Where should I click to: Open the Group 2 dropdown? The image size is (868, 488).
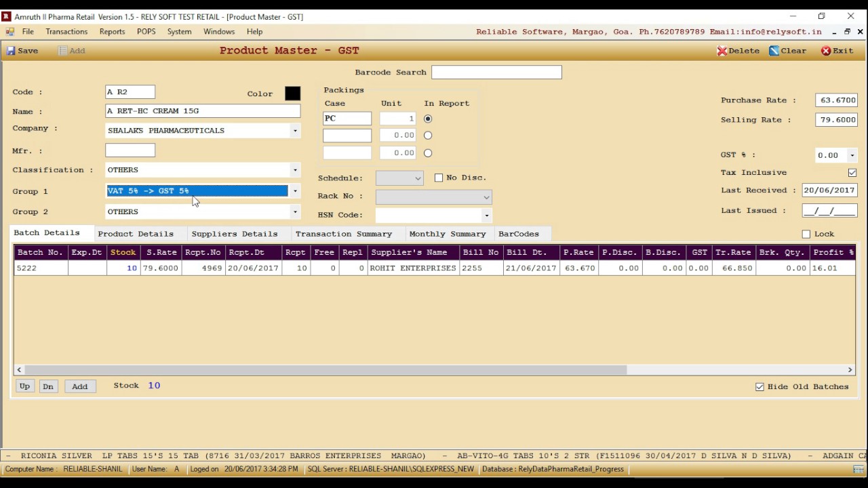295,212
